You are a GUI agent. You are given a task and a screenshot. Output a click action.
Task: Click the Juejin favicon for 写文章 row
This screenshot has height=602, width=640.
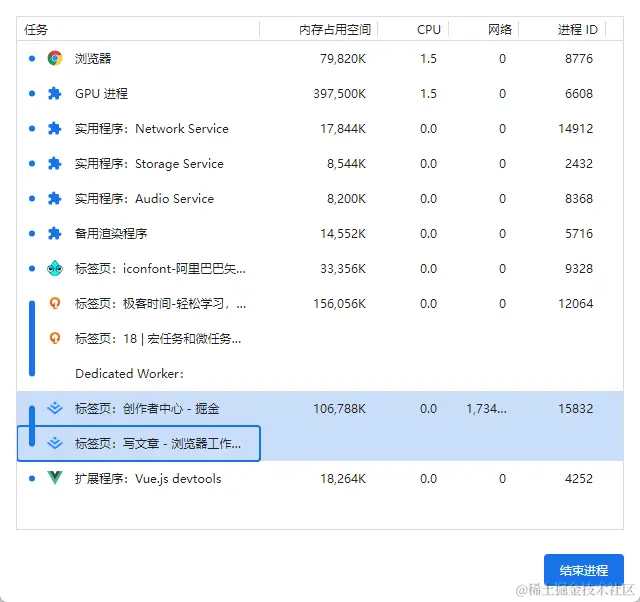(55, 443)
